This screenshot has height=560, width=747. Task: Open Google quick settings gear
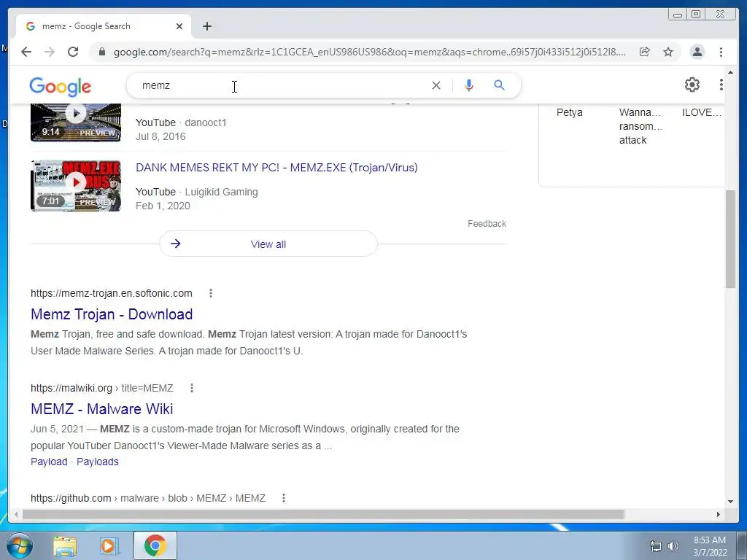[692, 85]
